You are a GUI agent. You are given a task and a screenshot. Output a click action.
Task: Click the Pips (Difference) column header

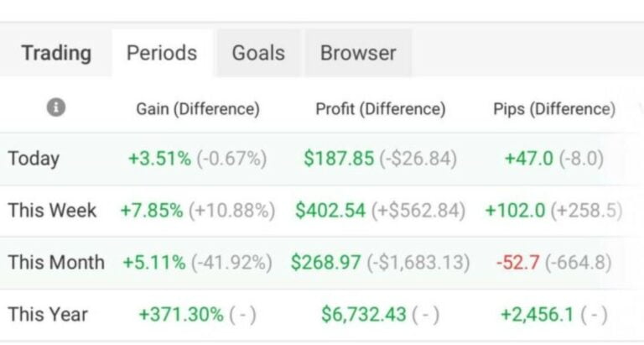pyautogui.click(x=554, y=109)
